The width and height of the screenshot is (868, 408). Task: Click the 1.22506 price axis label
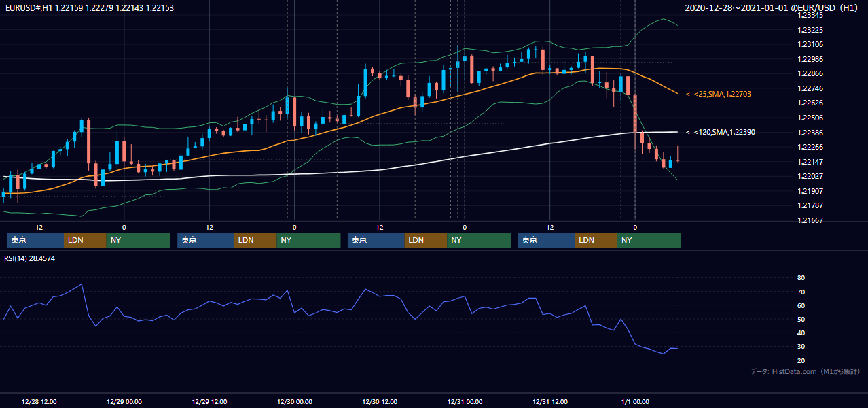tap(810, 118)
